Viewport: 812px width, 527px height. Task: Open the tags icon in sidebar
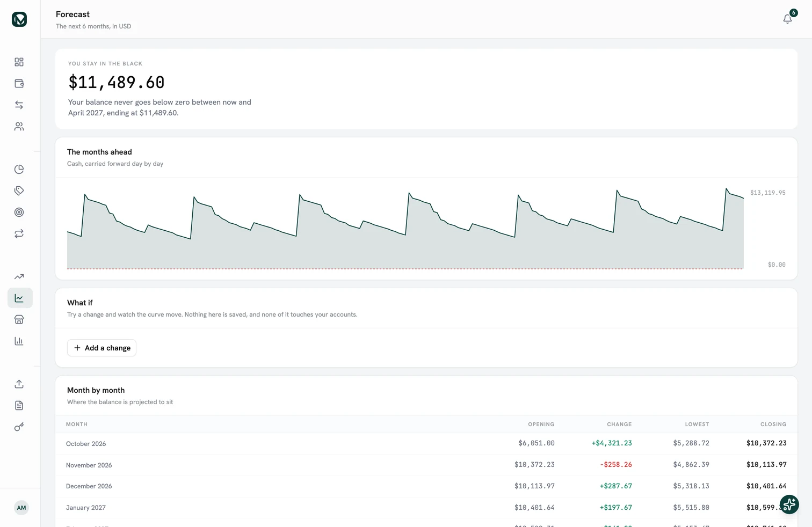(19, 191)
